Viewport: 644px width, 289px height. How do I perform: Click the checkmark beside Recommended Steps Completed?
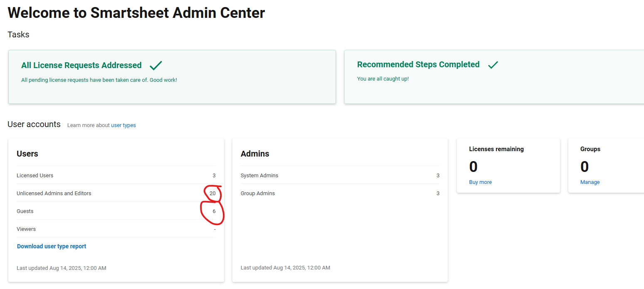point(493,65)
